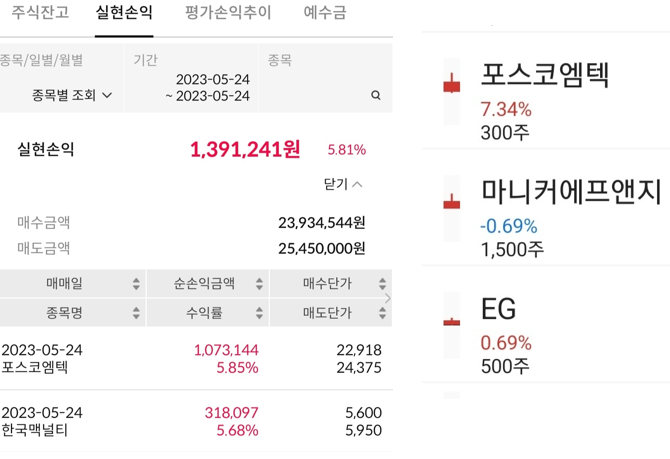Screen dimensions: 670x459
Task: Sort by 매매일 column arrows
Action: (x=136, y=283)
